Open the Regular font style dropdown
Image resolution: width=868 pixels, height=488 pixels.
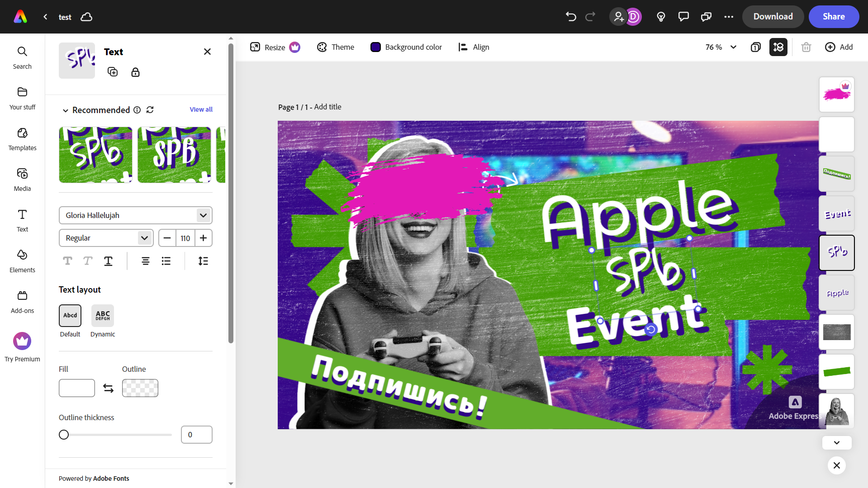coord(106,238)
